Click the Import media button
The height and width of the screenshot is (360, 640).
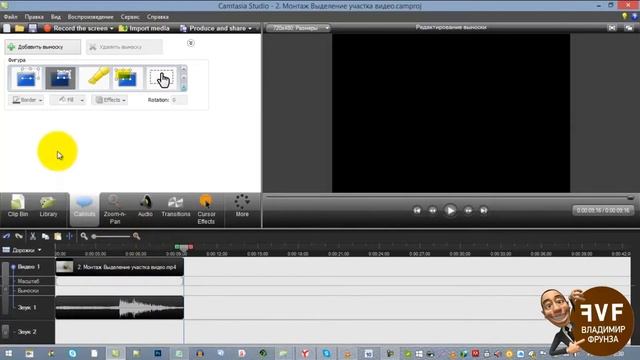(x=144, y=28)
